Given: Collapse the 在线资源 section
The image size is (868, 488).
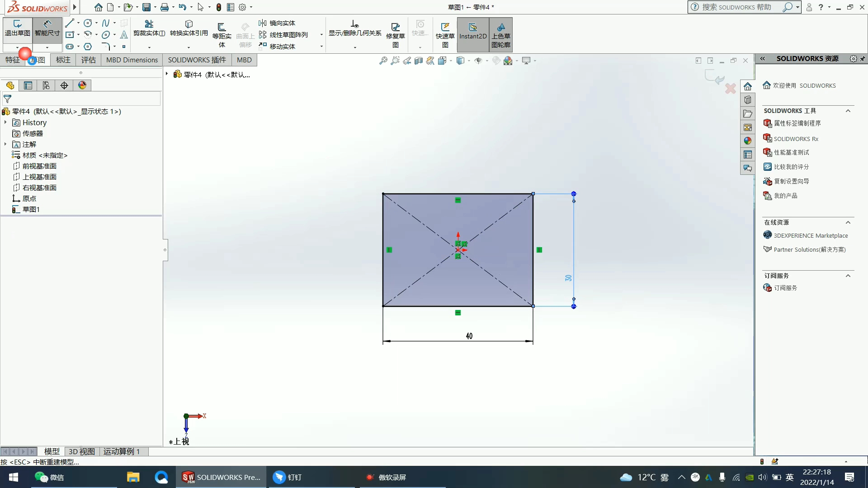Looking at the screenshot, I should 848,222.
